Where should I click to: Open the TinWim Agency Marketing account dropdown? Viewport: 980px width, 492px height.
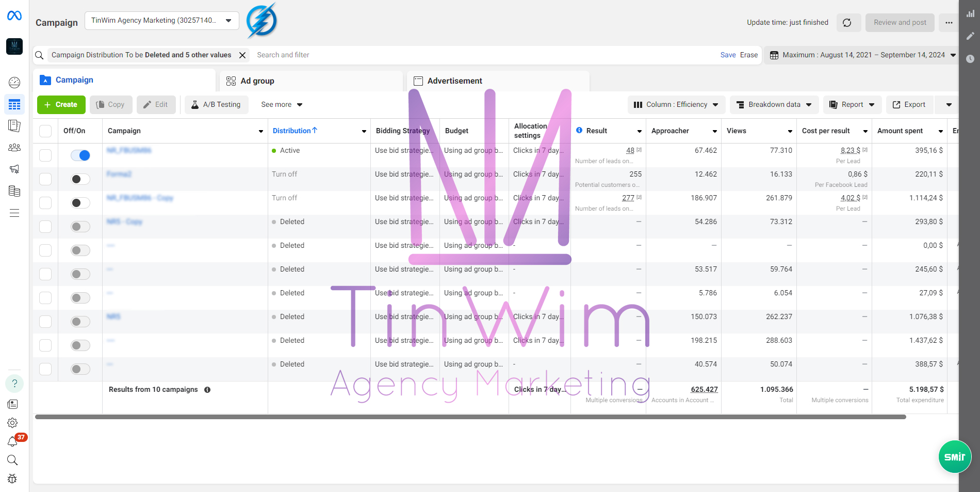pyautogui.click(x=161, y=21)
